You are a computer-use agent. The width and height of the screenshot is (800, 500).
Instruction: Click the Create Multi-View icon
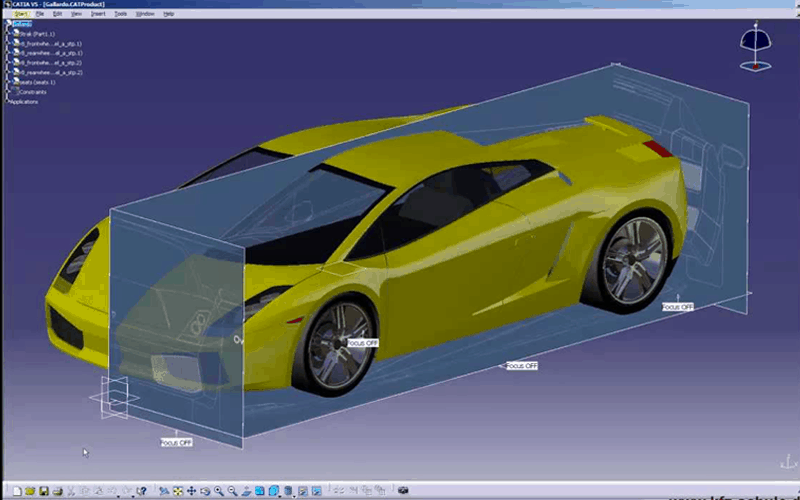click(x=260, y=491)
